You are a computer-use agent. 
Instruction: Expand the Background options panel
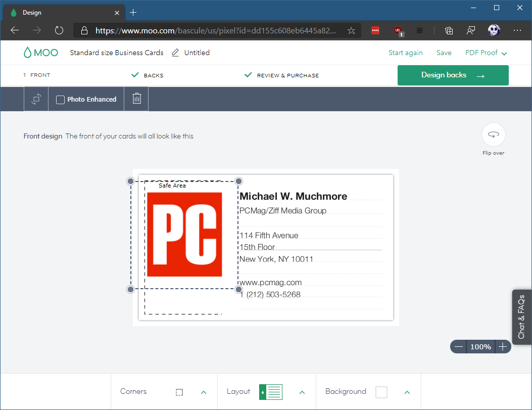(x=407, y=392)
